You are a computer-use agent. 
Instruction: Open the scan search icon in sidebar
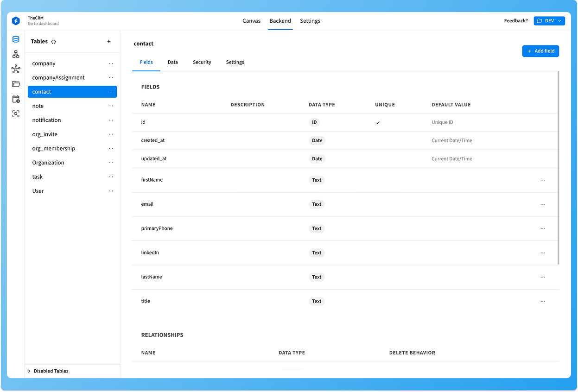16,114
